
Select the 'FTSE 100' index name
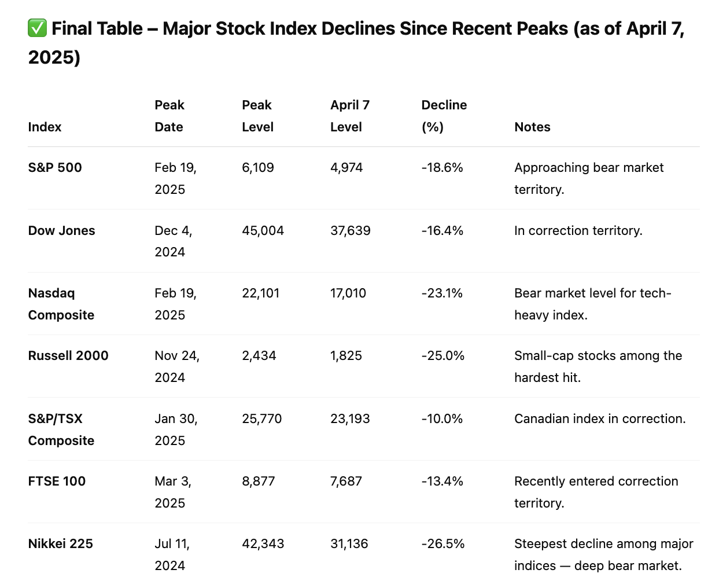pyautogui.click(x=57, y=481)
